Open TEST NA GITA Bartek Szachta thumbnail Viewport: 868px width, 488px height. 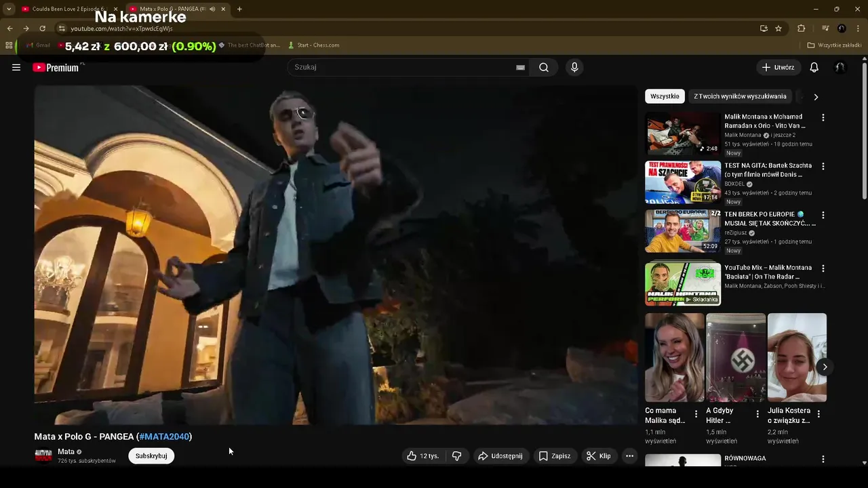point(683,182)
